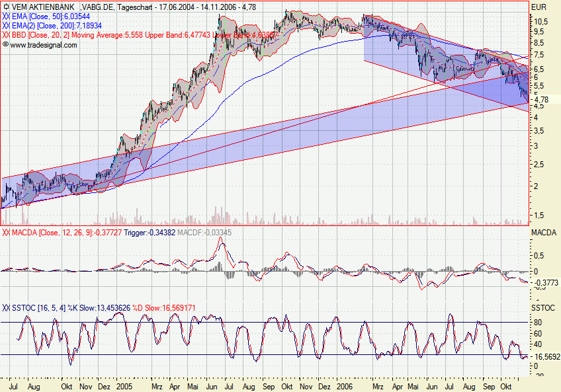This screenshot has width=561, height=392.
Task: Click the stochastic value marker 16,5692
Action: [546, 357]
